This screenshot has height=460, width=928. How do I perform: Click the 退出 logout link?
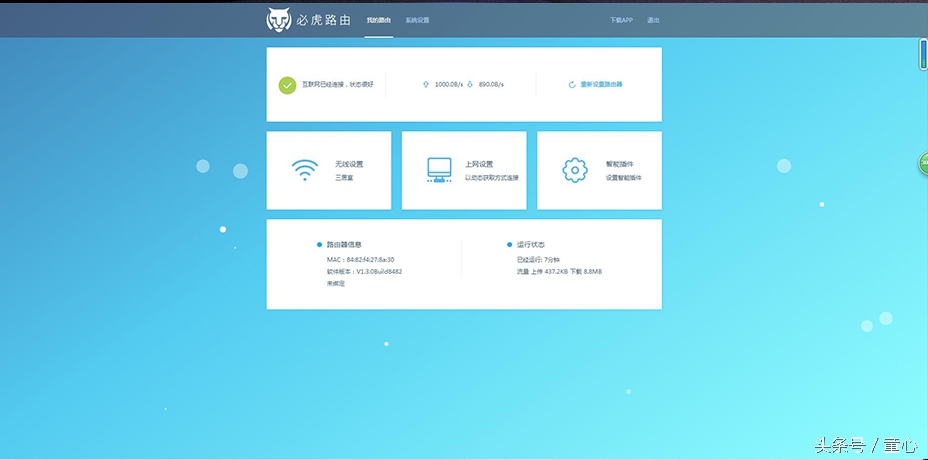[x=653, y=20]
